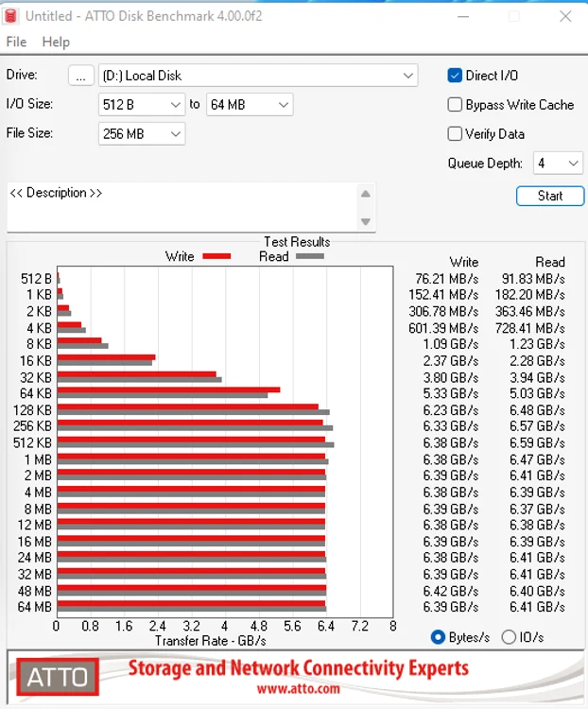Expand the 512 B I/O size dropdown
Image resolution: width=588 pixels, height=709 pixels.
pos(142,105)
